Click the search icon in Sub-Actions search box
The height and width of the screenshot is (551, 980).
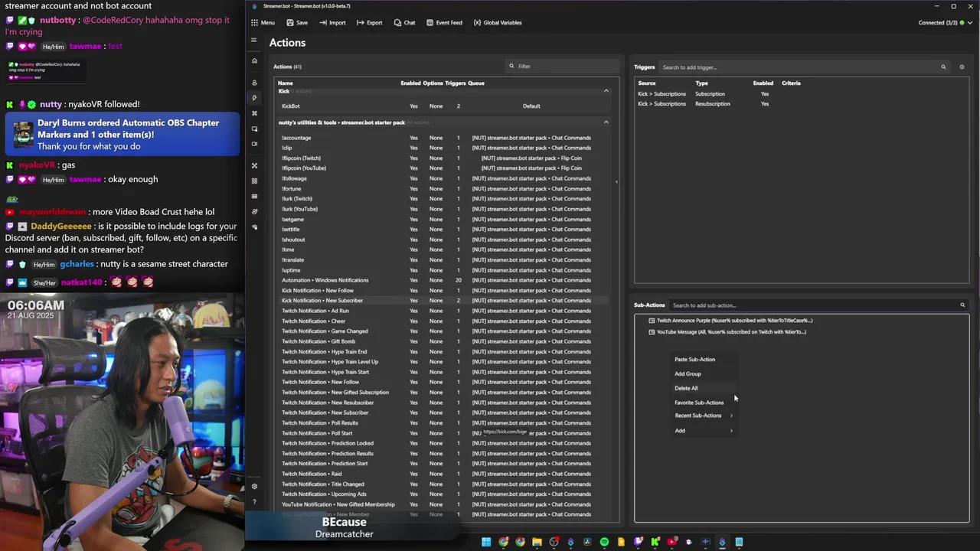[962, 305]
